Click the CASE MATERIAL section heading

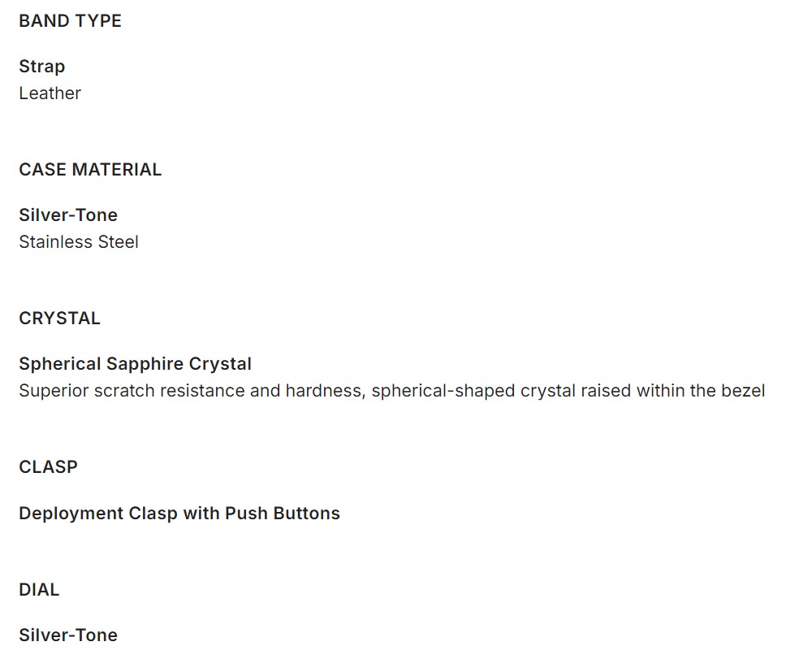[90, 170]
